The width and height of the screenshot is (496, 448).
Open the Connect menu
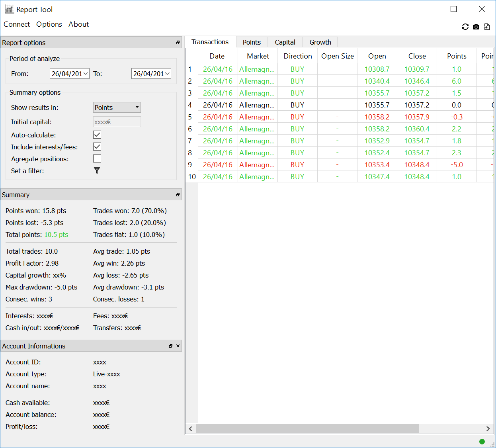[17, 24]
